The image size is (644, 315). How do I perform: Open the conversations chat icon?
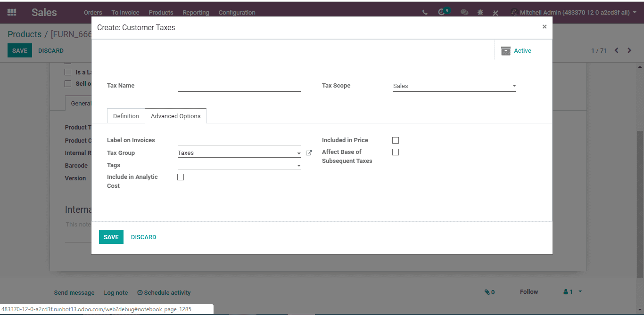click(x=464, y=13)
